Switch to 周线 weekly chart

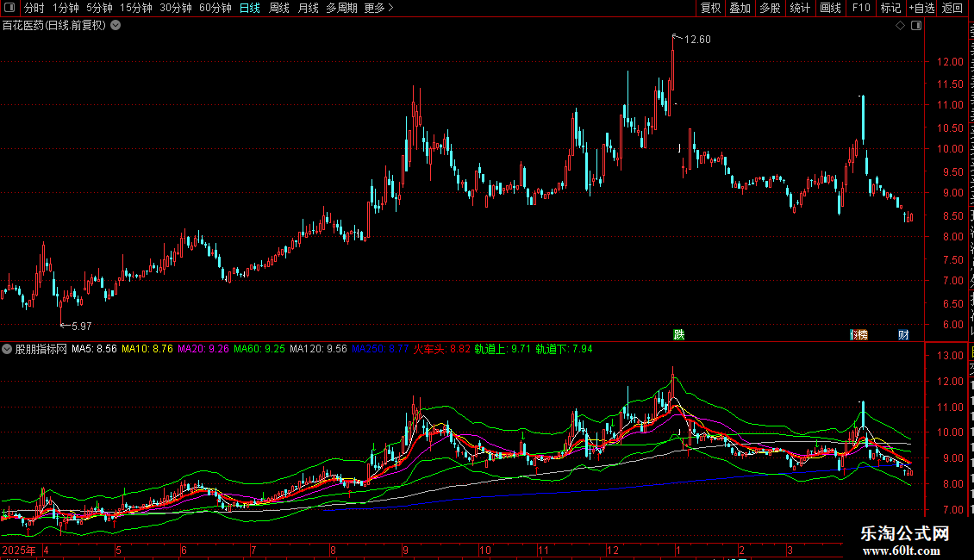coord(279,8)
